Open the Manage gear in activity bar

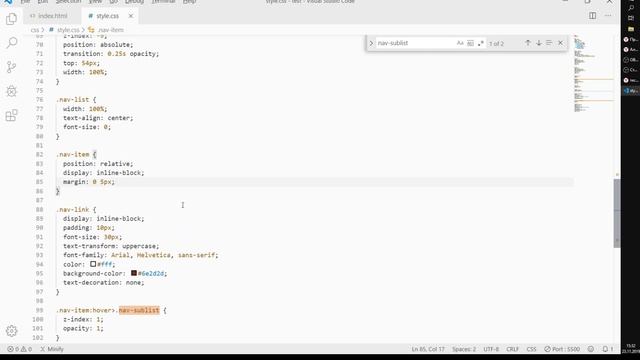click(x=11, y=331)
